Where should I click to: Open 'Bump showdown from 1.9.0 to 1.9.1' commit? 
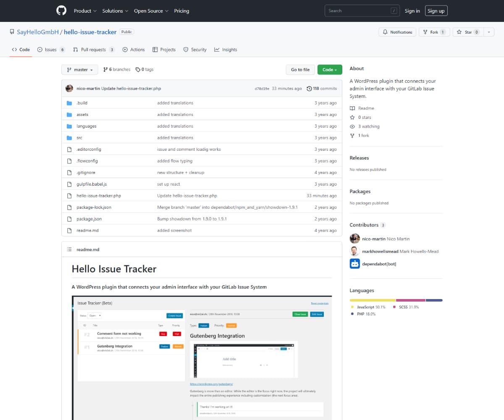coord(192,219)
